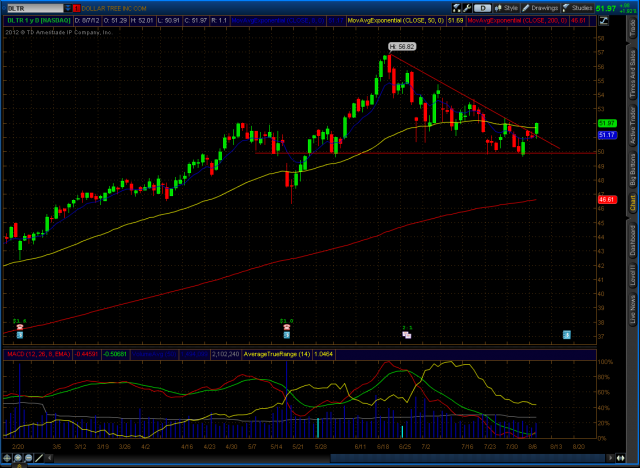
Task: Click the 7/16 date on time axis
Action: pos(467,446)
